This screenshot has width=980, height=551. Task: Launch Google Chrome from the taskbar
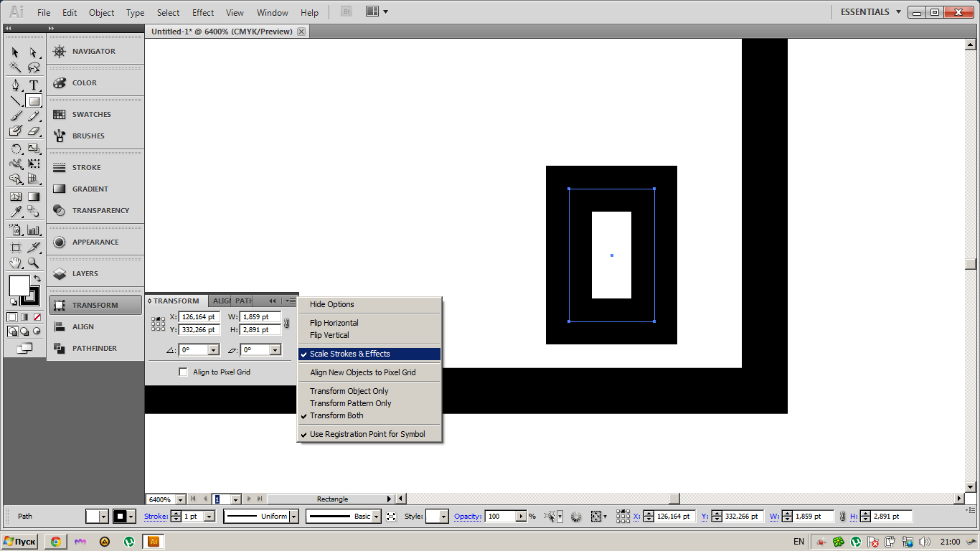55,542
